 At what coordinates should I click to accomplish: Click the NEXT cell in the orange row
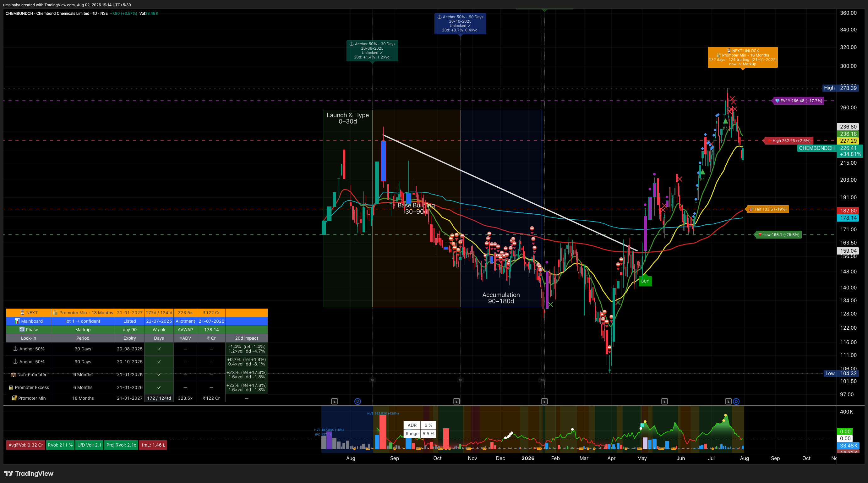[29, 312]
